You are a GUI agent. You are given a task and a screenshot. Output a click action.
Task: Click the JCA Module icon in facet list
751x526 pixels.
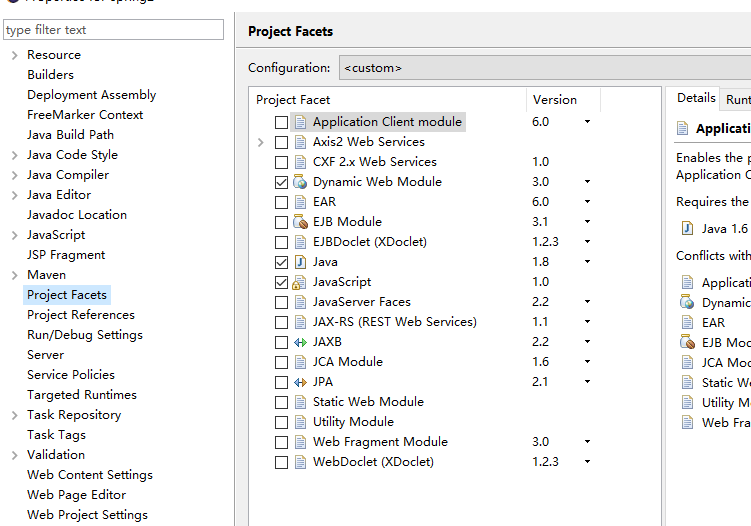coord(300,362)
